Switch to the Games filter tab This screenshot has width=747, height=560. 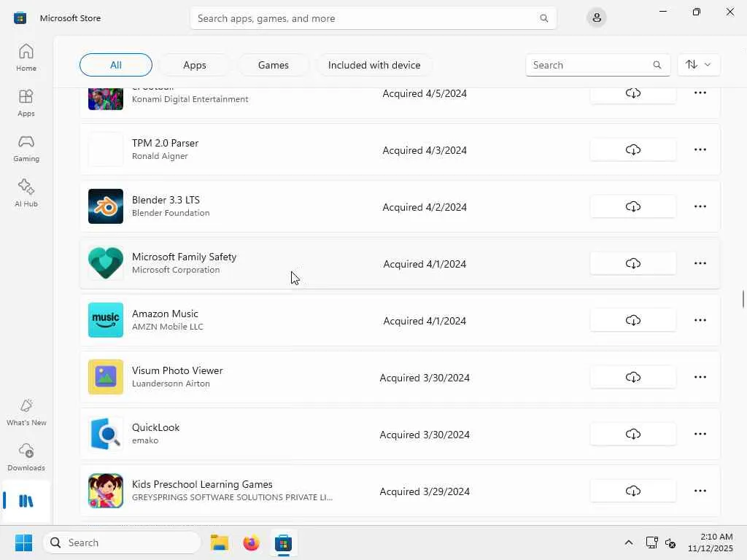273,65
